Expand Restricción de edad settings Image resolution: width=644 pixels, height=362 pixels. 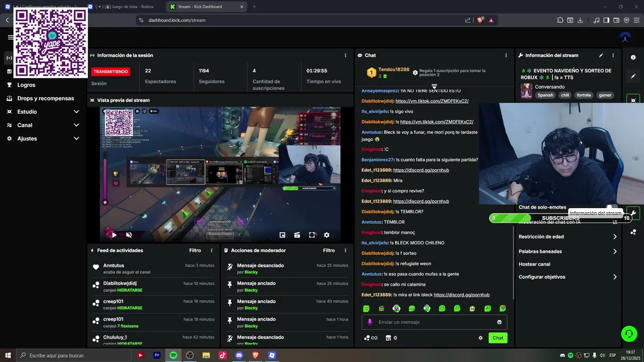coord(568,237)
